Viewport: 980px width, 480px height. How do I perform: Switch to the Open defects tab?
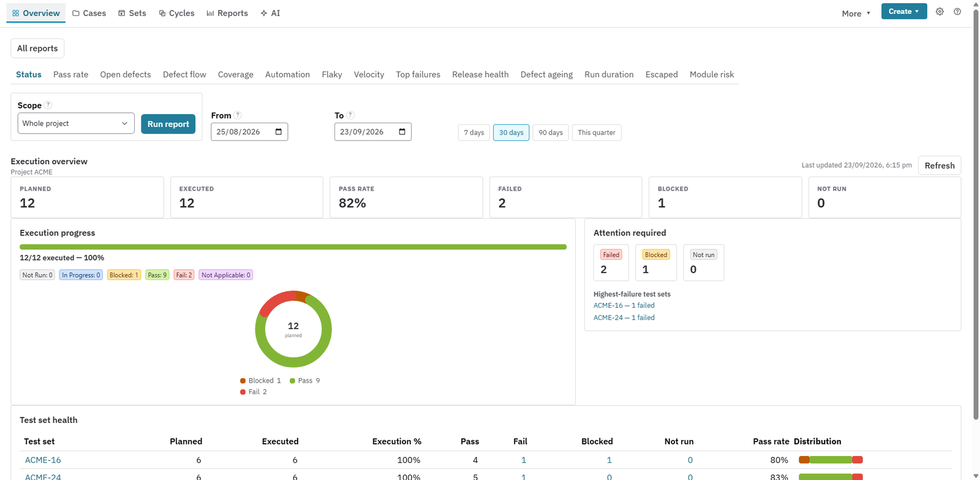126,74
